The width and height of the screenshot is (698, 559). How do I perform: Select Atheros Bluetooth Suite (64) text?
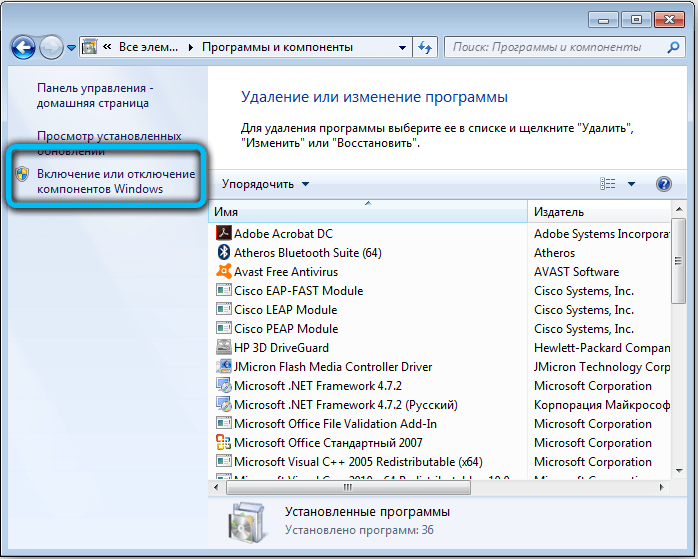308,252
